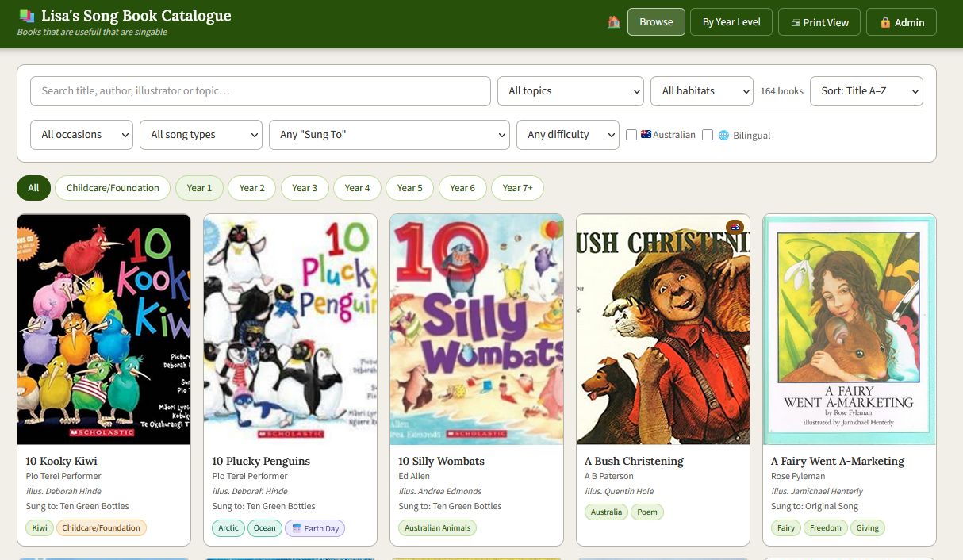This screenshot has height=560, width=963.
Task: Filter books by Year 4
Action: tap(357, 188)
